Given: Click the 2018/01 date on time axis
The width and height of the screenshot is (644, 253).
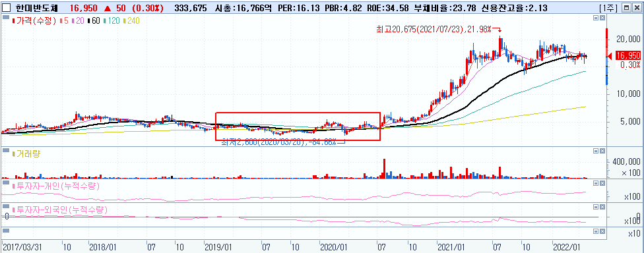Looking at the screenshot, I should 103,247.
